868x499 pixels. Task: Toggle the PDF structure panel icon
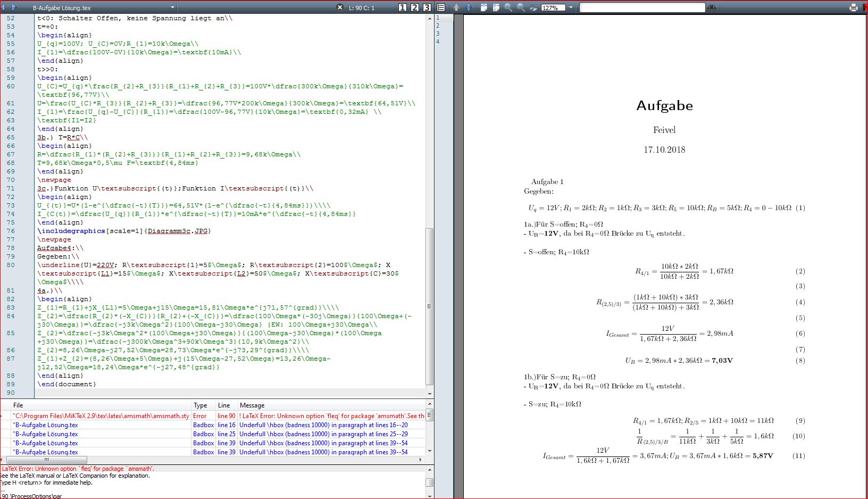441,7
